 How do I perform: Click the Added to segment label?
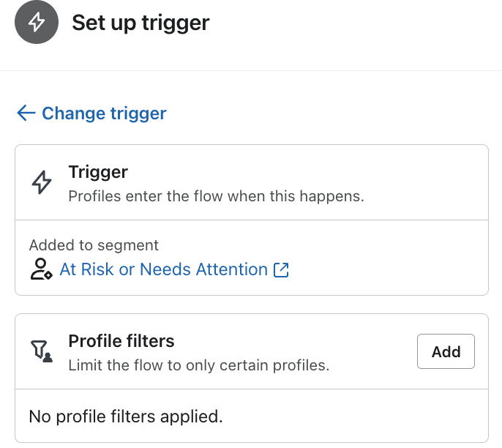[x=94, y=245]
